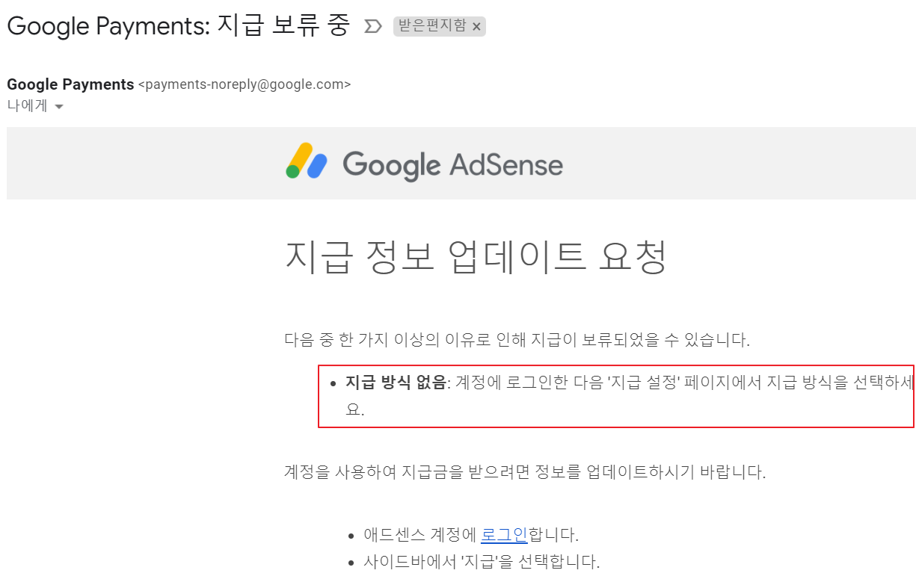Click the bold text 지급 방식 없음

pyautogui.click(x=396, y=383)
